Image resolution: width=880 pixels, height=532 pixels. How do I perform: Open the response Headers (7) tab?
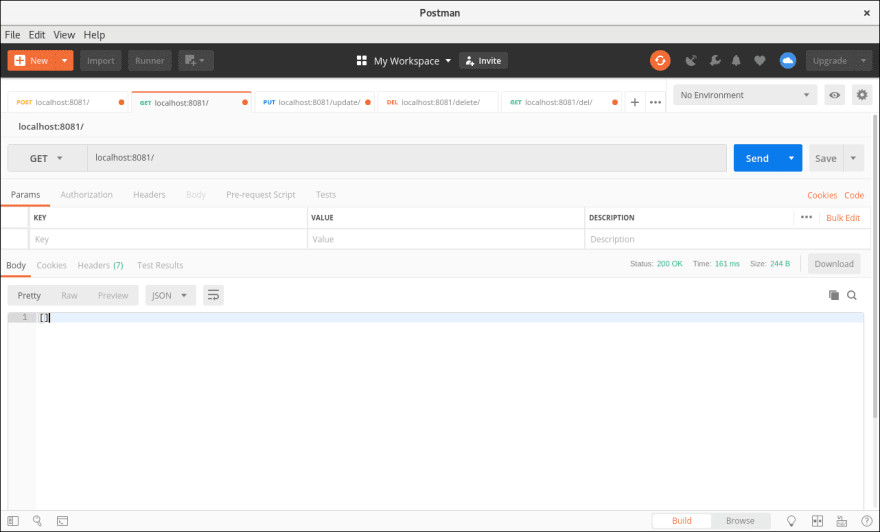100,265
